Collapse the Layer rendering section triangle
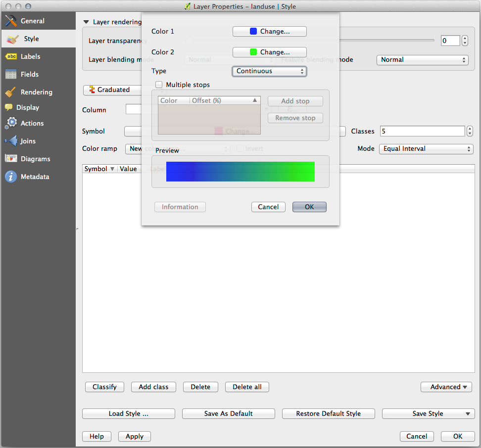Screen dimensions: 481x448 click(86, 22)
